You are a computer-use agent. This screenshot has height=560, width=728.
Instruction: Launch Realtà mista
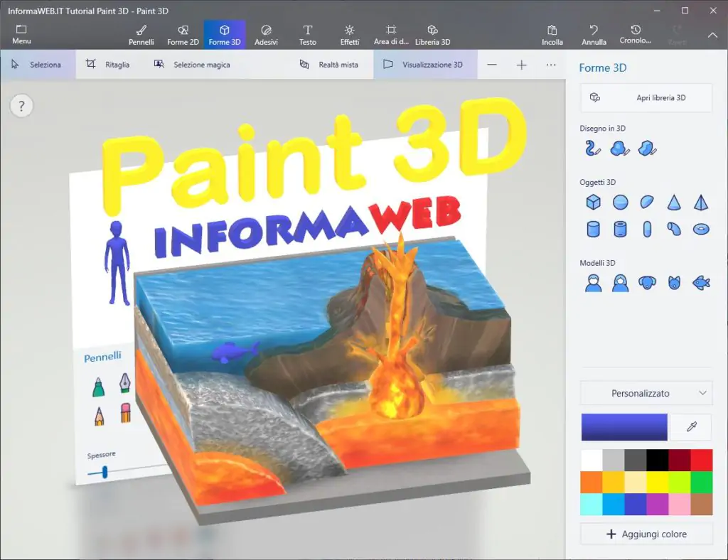328,65
